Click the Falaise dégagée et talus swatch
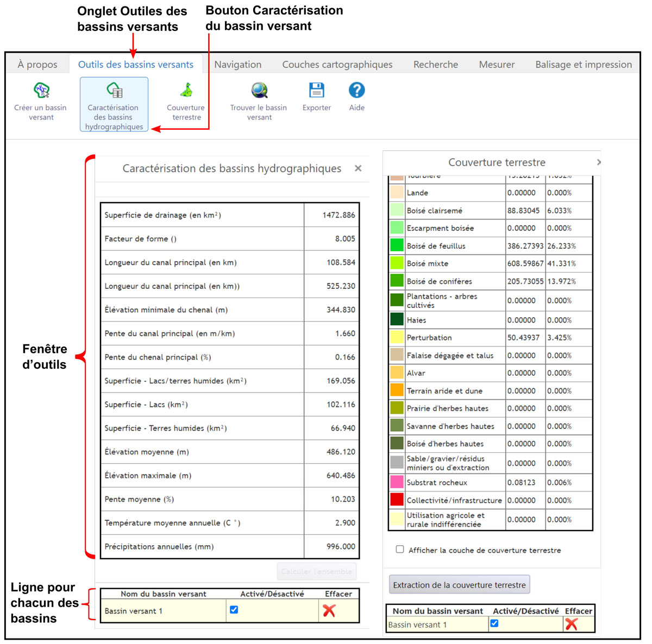The image size is (652, 644). 397,355
